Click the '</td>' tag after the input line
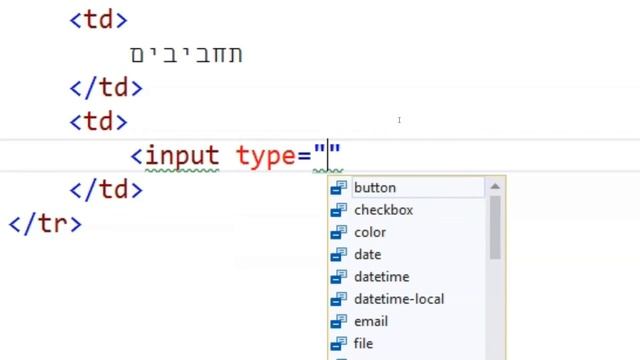The height and width of the screenshot is (360, 640). [x=106, y=190]
